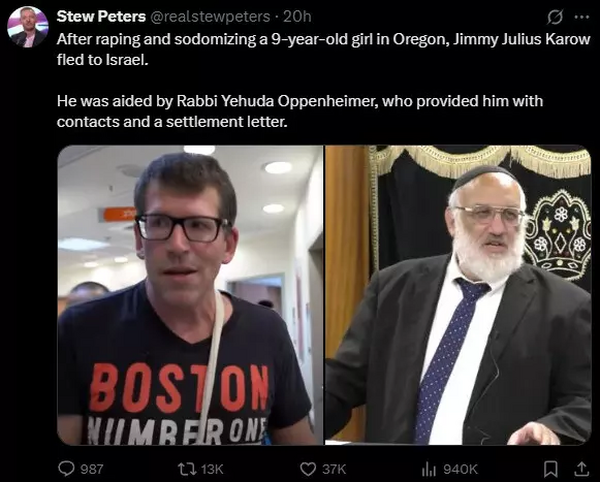
Task: Open the reply icon
Action: (66, 469)
